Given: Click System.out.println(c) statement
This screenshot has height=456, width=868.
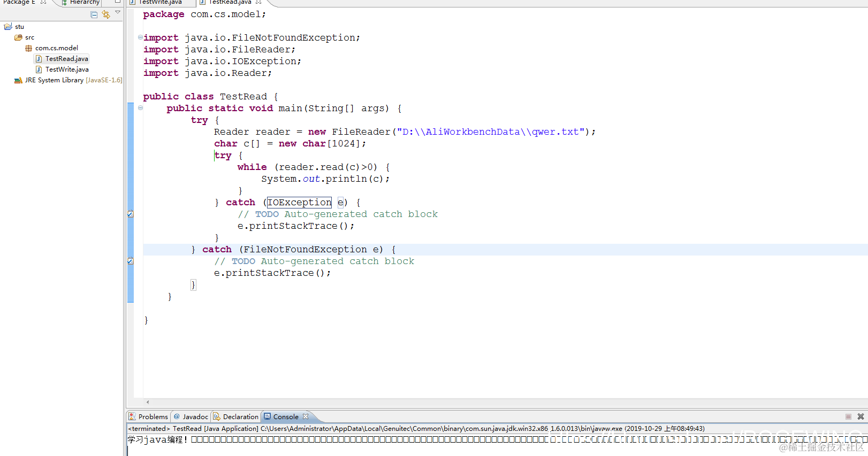Looking at the screenshot, I should pos(325,179).
